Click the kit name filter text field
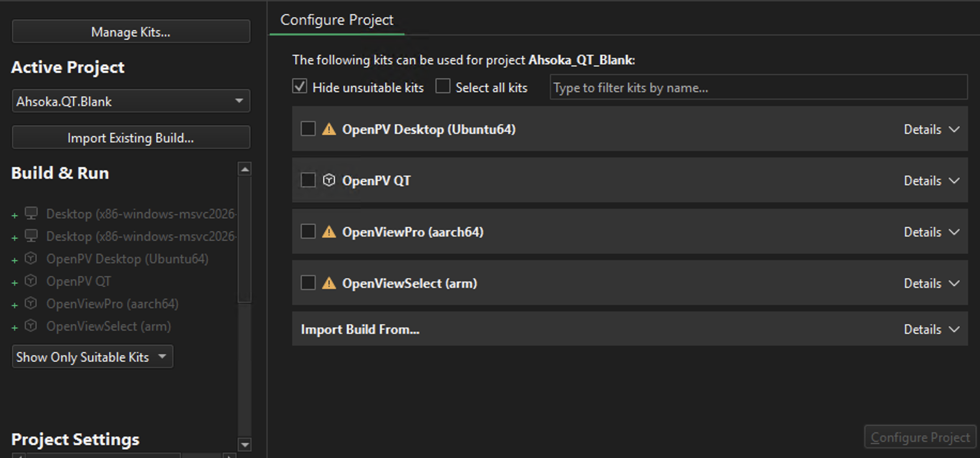 click(759, 87)
